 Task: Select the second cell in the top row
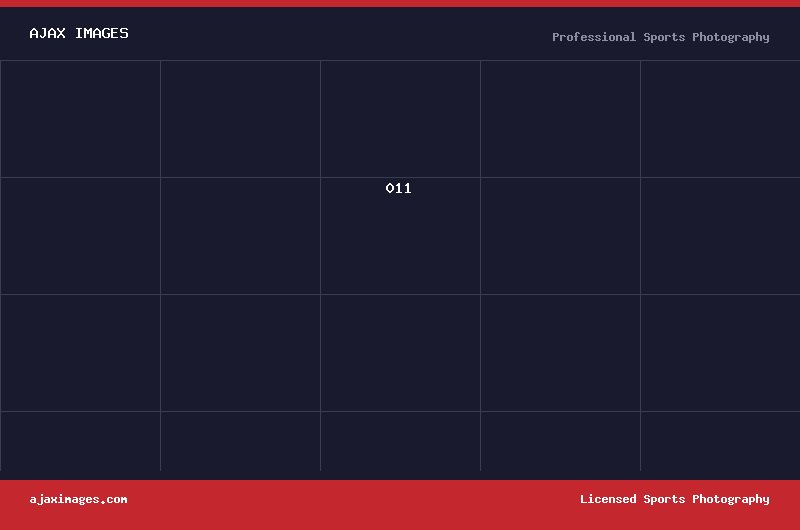(x=240, y=119)
